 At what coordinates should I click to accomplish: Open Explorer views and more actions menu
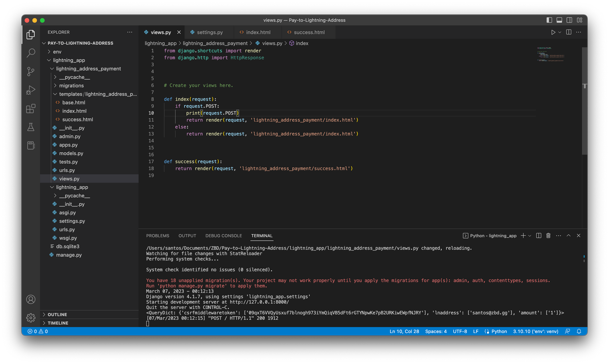click(x=130, y=32)
